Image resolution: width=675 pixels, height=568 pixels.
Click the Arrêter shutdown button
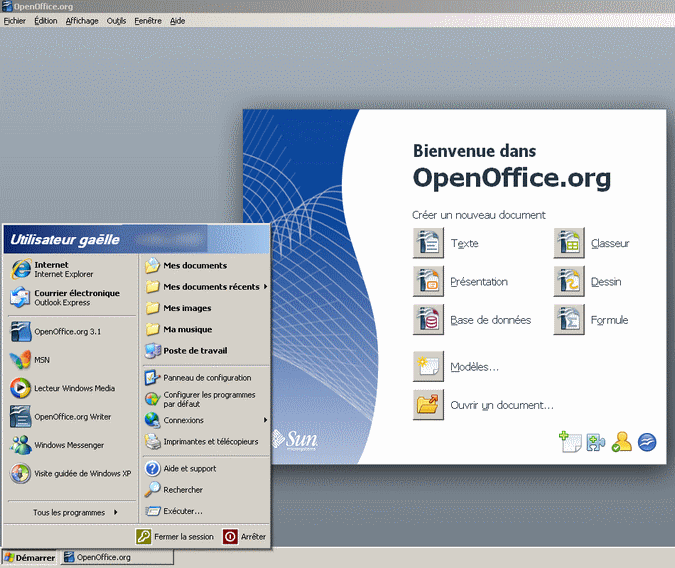coord(244,537)
